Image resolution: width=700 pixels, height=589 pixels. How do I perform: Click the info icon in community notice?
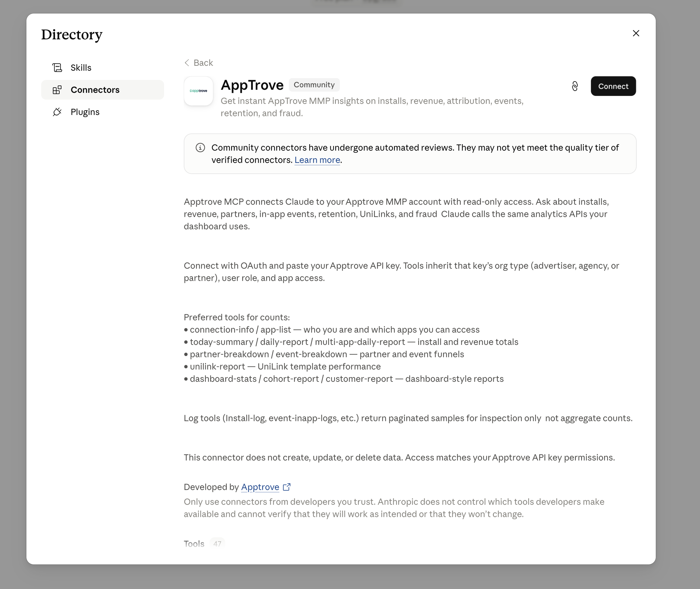pyautogui.click(x=200, y=148)
